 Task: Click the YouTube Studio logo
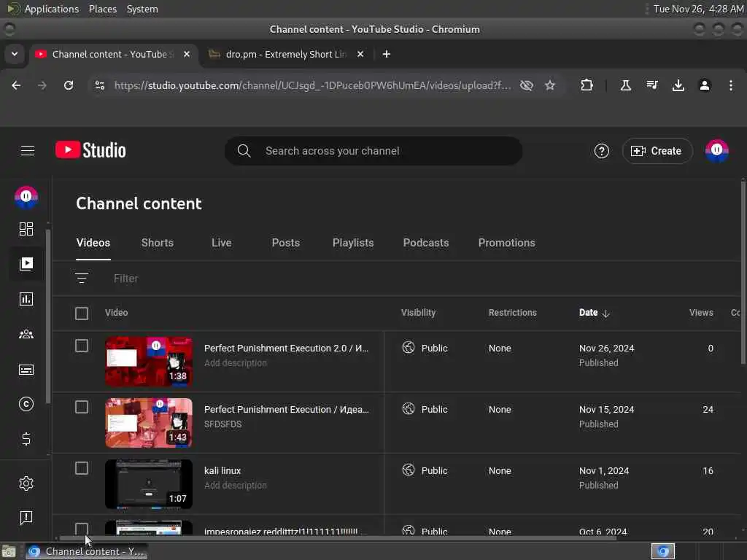pos(90,150)
